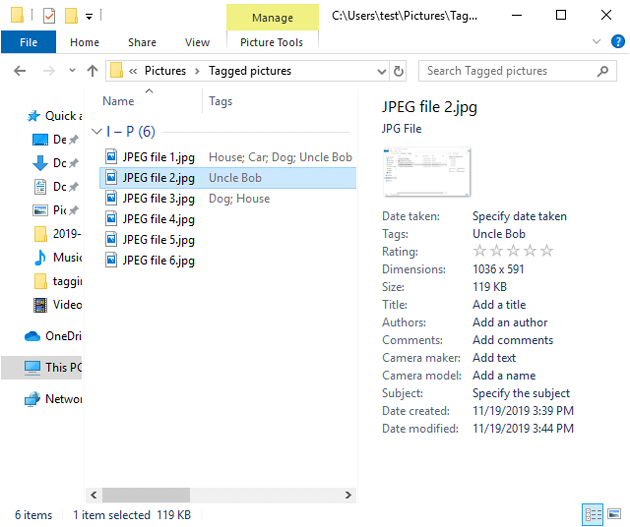Set rating to three stars
The height and width of the screenshot is (527, 630).
[513, 251]
